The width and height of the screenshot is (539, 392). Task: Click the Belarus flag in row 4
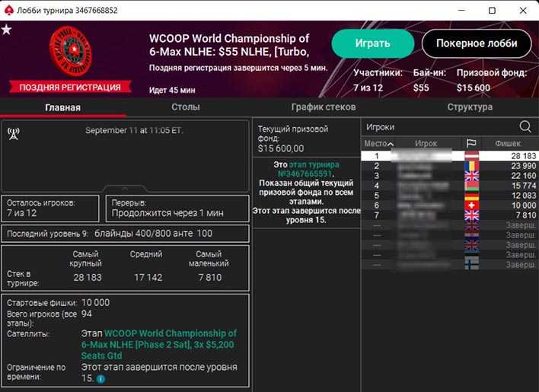pos(472,186)
